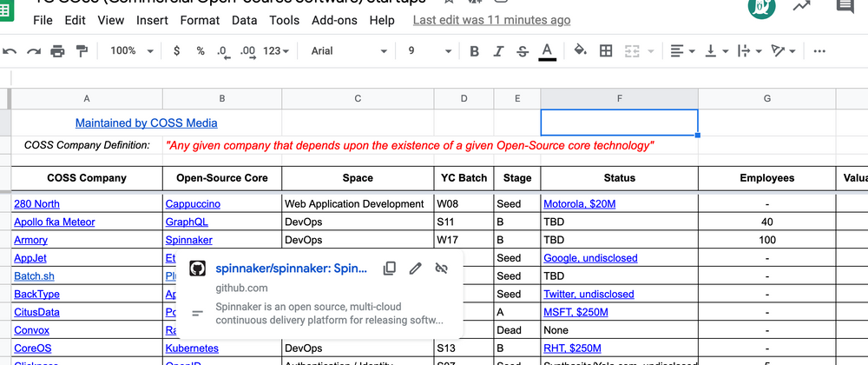
Task: Open spinnaker/spinnaker link title in card
Action: click(291, 269)
